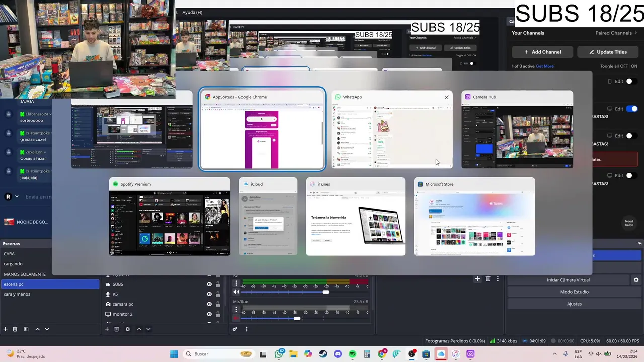The width and height of the screenshot is (644, 362).
Task: Open Mic/Aux channel options three-dot menu
Action: (x=236, y=309)
